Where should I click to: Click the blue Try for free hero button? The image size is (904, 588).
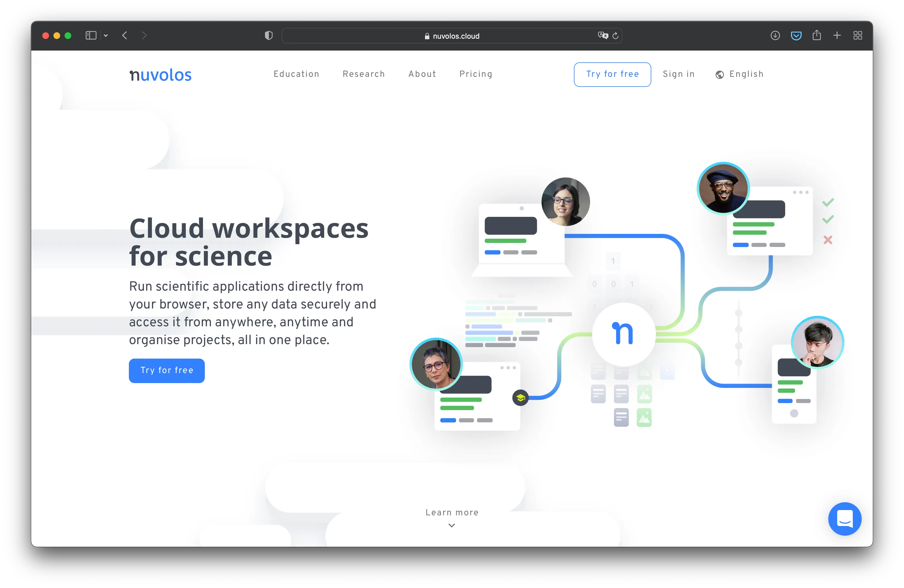pyautogui.click(x=167, y=370)
